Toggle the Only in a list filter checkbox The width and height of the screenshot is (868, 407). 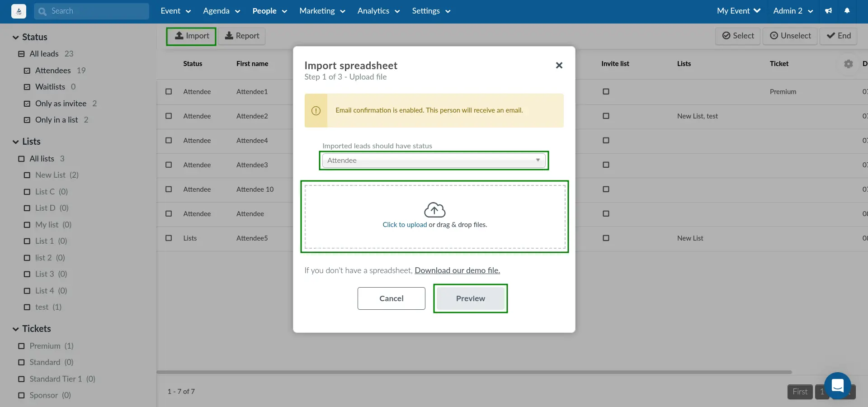pos(27,120)
